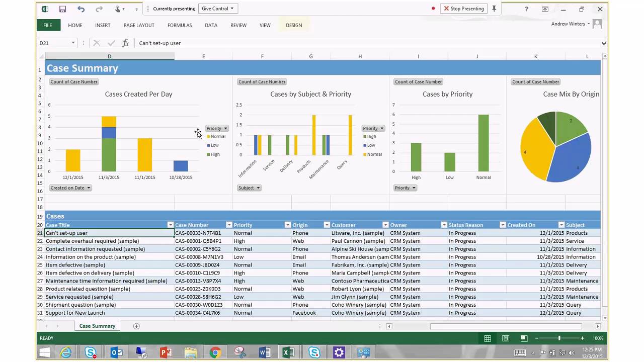Select cell CAS-00033-N7F4B1
The height and width of the screenshot is (362, 644).
pyautogui.click(x=203, y=233)
